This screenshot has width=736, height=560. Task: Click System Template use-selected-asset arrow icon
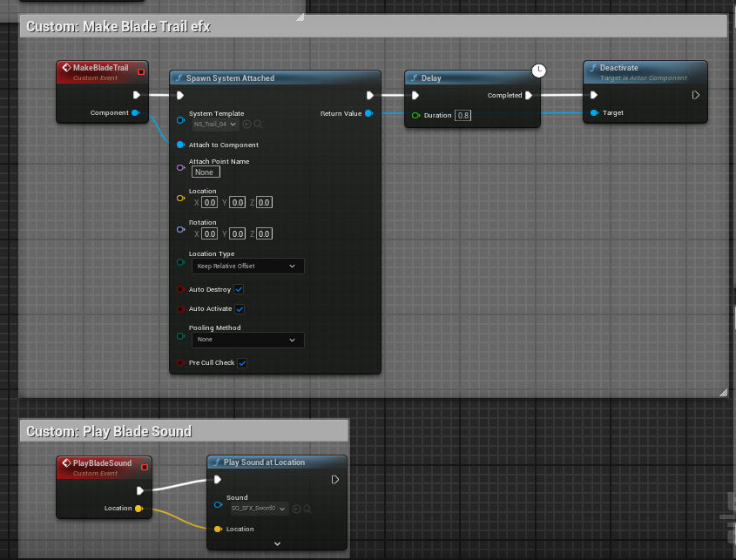246,124
